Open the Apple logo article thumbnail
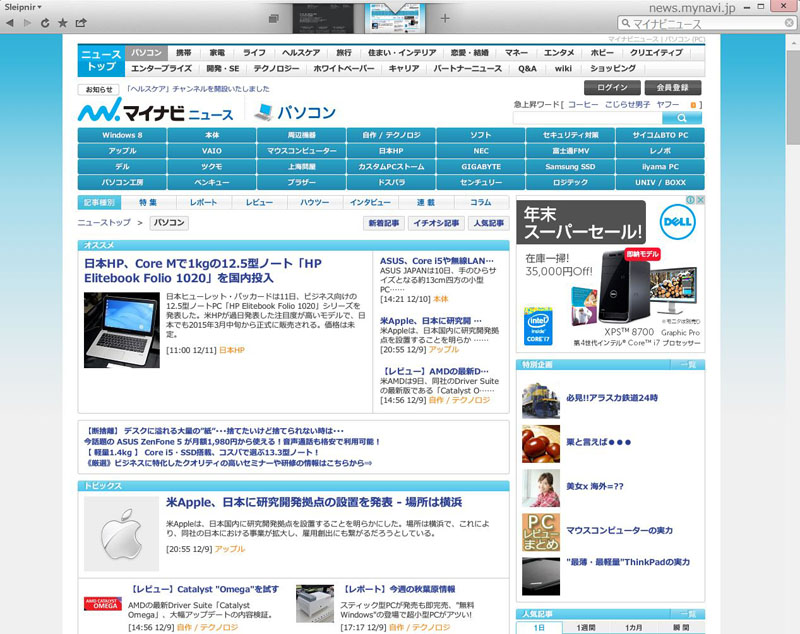Screen dimensions: 800x634 pyautogui.click(x=121, y=534)
